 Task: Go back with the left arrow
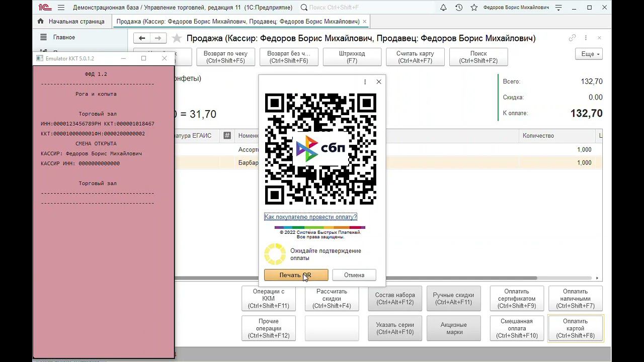pyautogui.click(x=142, y=38)
